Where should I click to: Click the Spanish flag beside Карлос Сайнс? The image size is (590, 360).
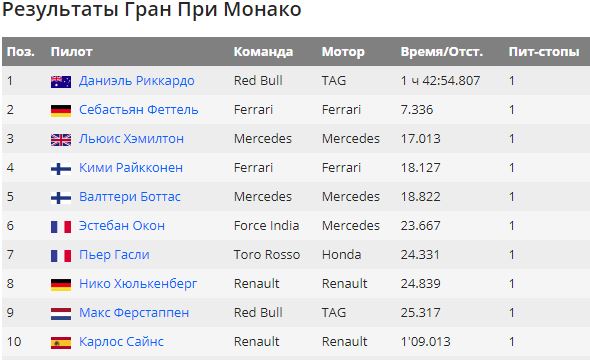tap(61, 343)
